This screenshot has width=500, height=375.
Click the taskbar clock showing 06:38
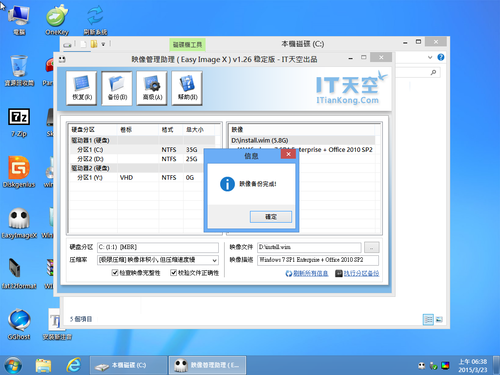(473, 366)
